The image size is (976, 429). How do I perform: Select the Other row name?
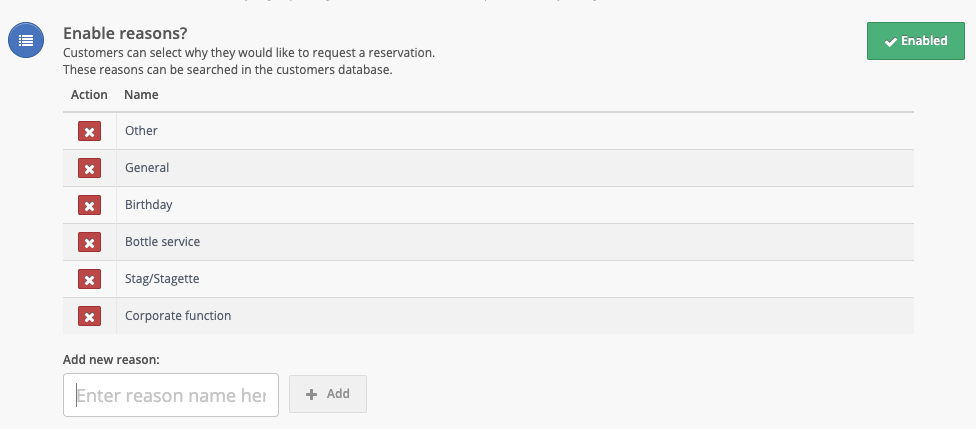(141, 131)
